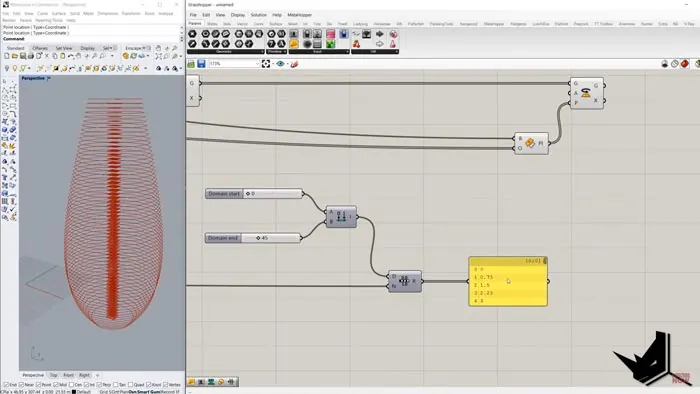Open Rhino Surface menu
Image resolution: width=700 pixels, height=394 pixels.
coord(58,14)
